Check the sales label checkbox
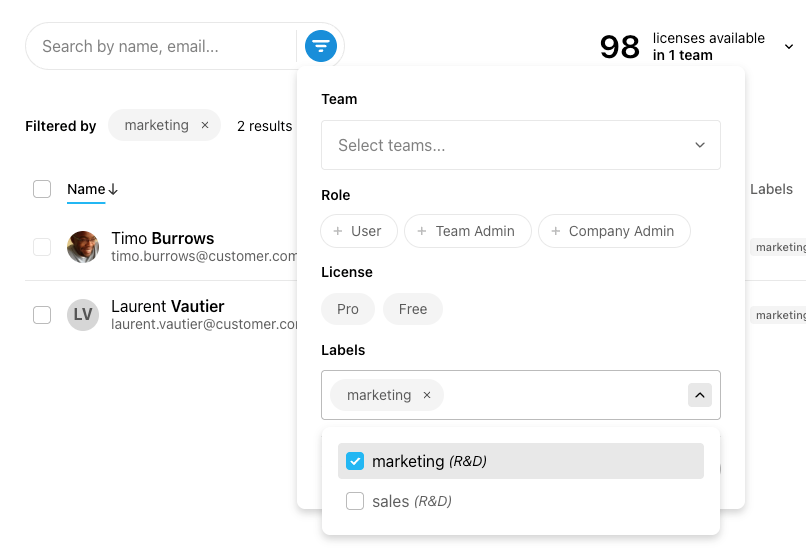 coord(355,501)
